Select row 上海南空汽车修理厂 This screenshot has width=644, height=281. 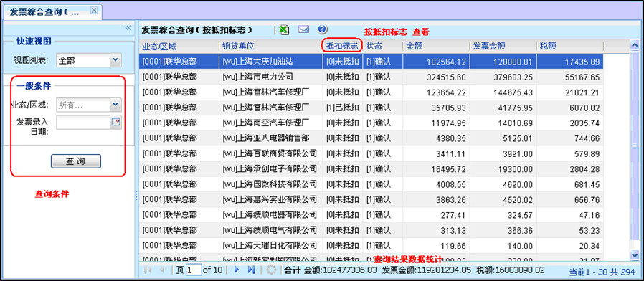pos(371,123)
